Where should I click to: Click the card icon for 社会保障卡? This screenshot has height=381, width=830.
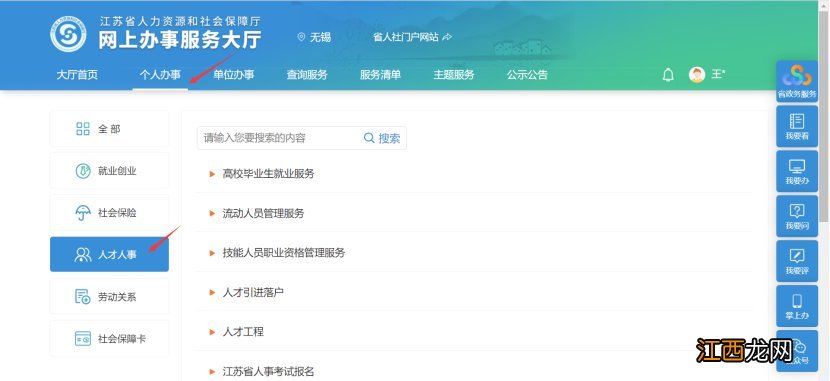pyautogui.click(x=83, y=339)
